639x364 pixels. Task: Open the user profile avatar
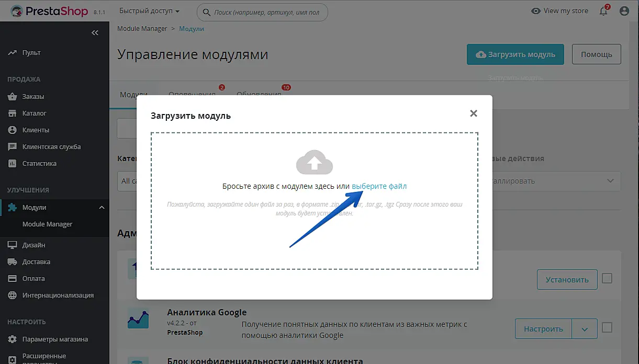[624, 11]
